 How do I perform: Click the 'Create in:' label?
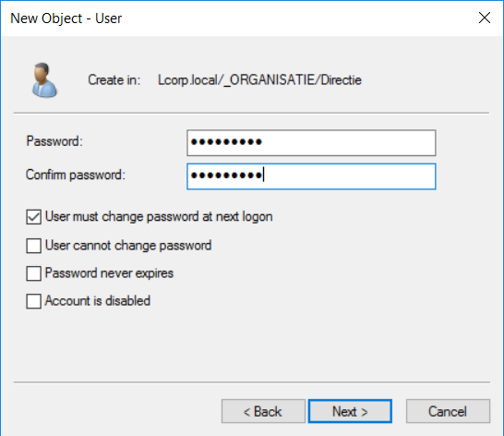tap(114, 79)
